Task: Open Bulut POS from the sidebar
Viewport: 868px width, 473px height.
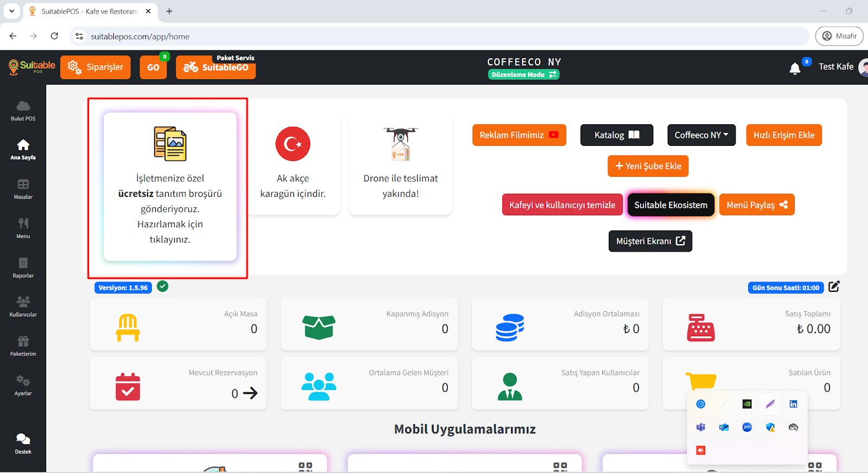Action: point(23,111)
